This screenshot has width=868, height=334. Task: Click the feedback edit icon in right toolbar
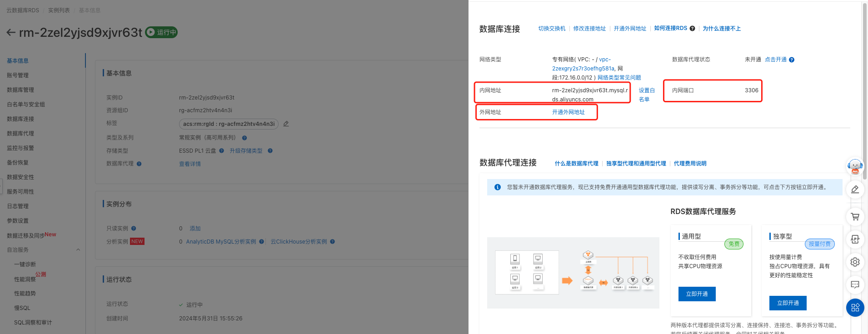click(x=855, y=189)
